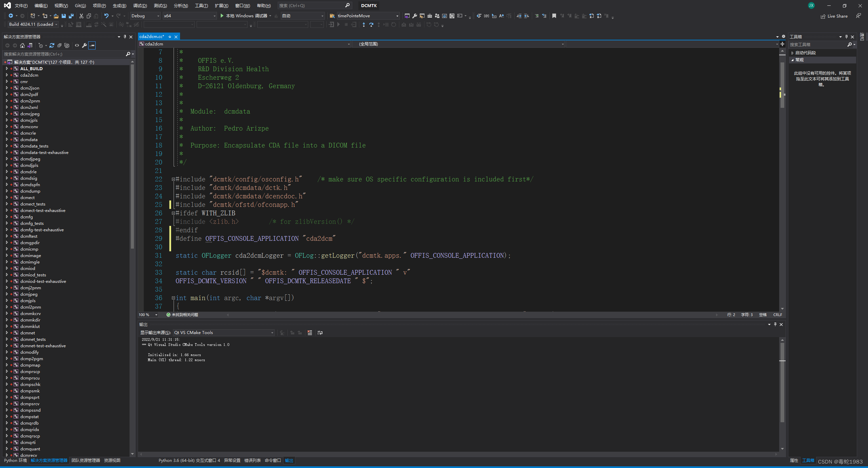Toggle word wrap in the Output panel
Viewport: 868px width, 468px height.
click(320, 333)
